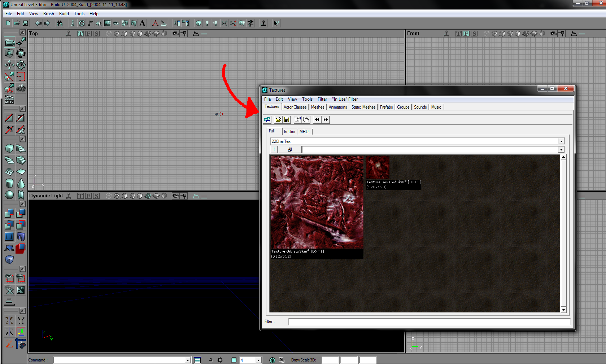
Task: Open the "In Use" Filter menu
Action: click(x=345, y=99)
